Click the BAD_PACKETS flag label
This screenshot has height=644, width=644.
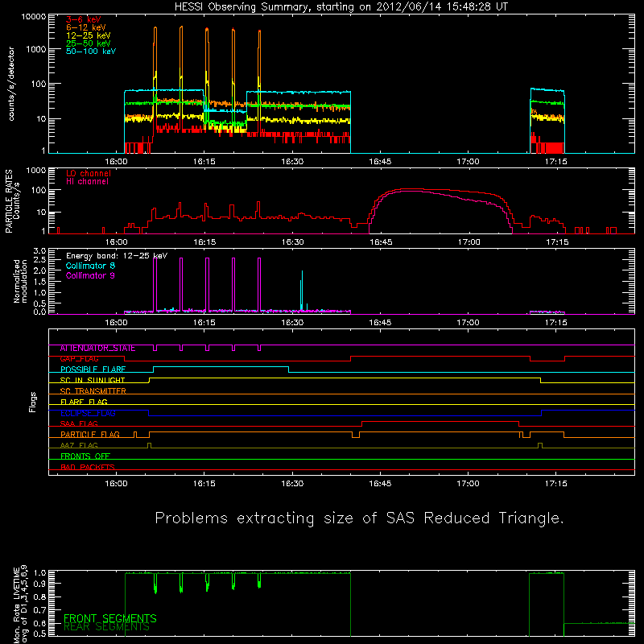[x=88, y=467]
